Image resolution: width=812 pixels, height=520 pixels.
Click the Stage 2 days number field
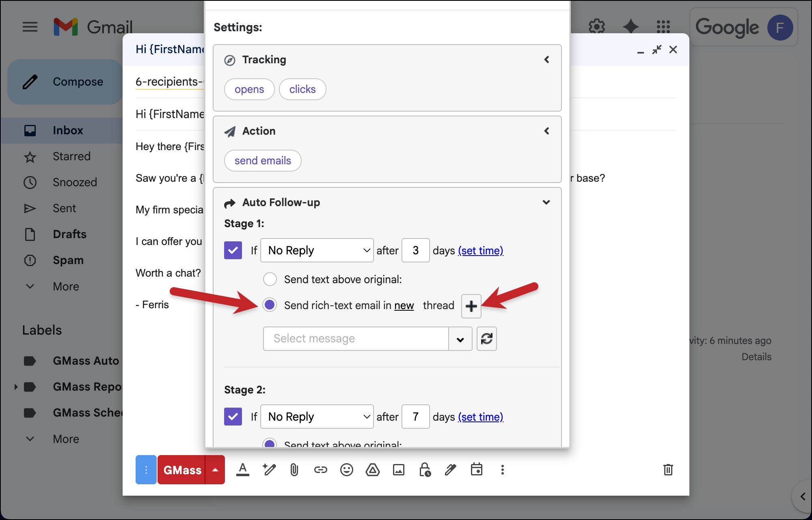point(415,417)
